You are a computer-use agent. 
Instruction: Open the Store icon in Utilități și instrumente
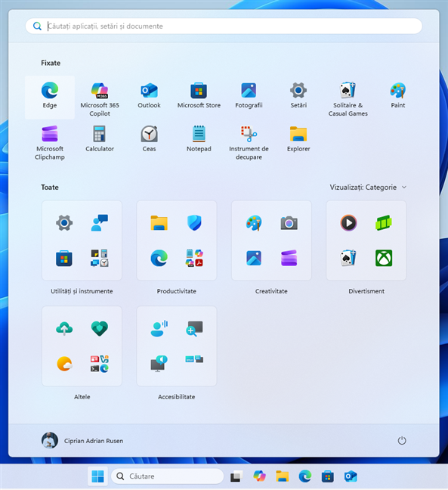point(64,258)
